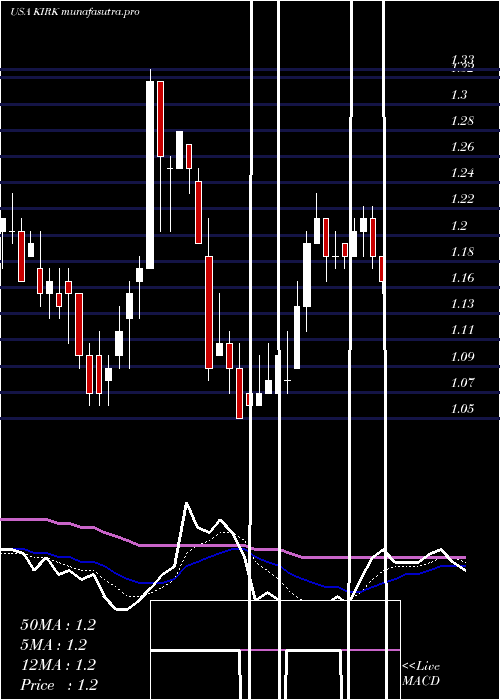Click the last red candle at the chart's right edge

point(382,269)
